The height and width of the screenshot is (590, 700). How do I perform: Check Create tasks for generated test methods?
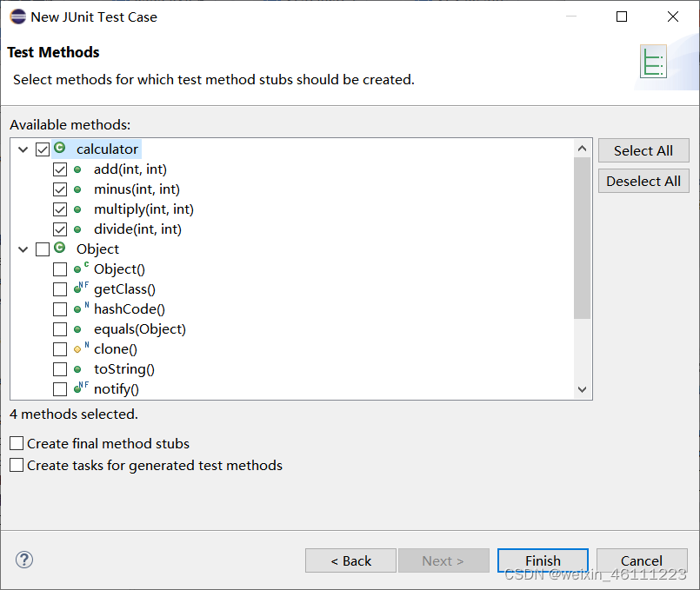tap(17, 465)
